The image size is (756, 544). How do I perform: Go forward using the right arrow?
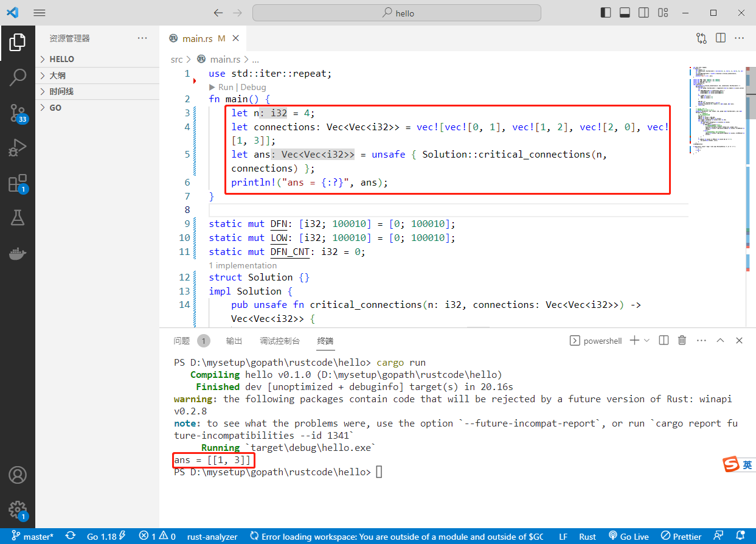tap(238, 13)
